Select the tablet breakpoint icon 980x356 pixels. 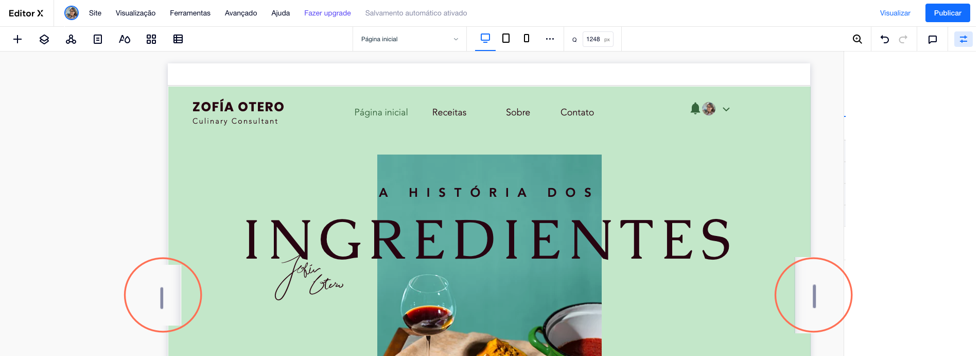coord(506,38)
